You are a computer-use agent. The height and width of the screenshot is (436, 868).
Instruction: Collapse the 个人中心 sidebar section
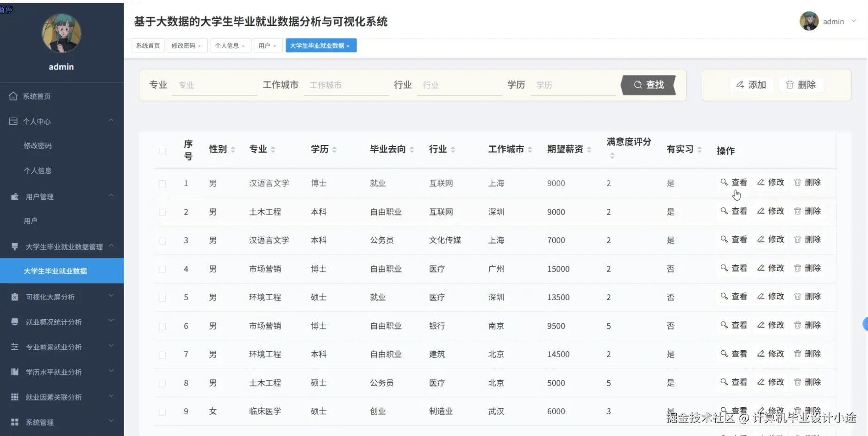[111, 120]
